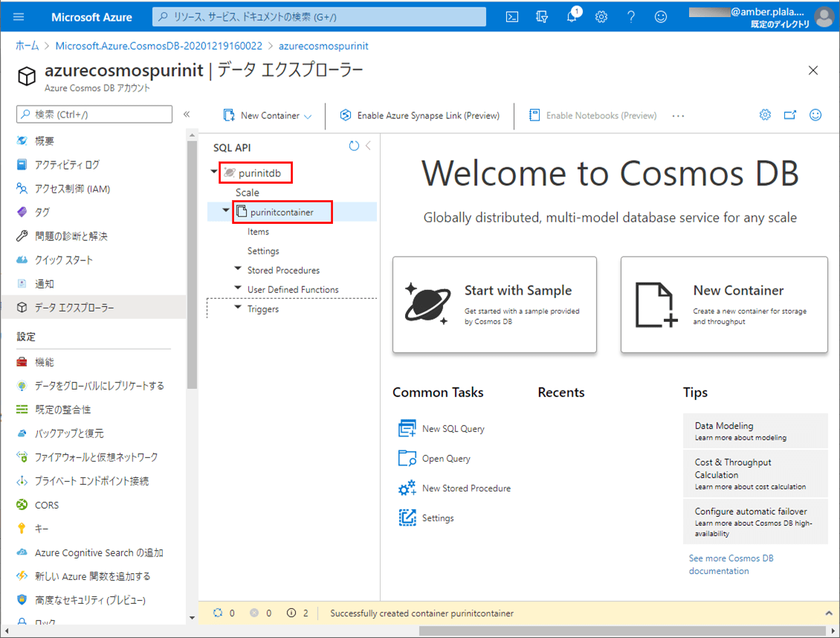Open 新しい Azure 関数を追加する menu item

(x=94, y=576)
